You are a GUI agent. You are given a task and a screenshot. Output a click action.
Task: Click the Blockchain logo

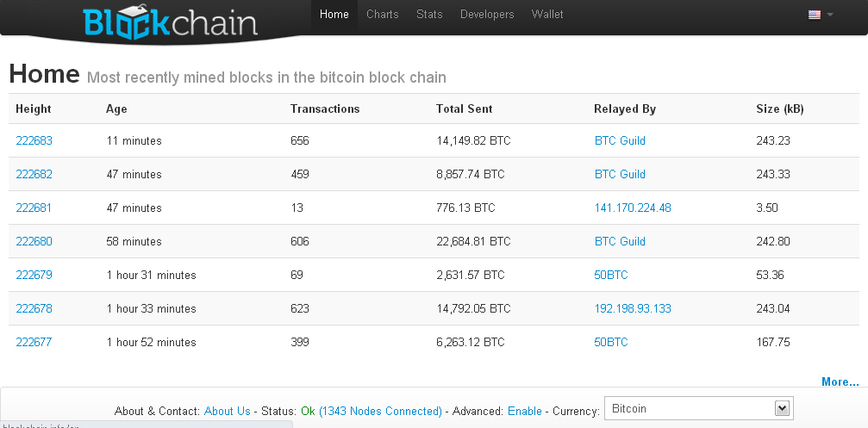[x=170, y=23]
